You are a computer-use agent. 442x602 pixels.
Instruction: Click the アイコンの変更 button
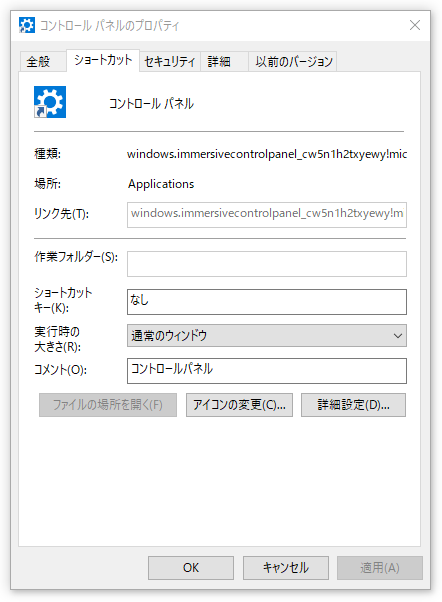tap(239, 405)
